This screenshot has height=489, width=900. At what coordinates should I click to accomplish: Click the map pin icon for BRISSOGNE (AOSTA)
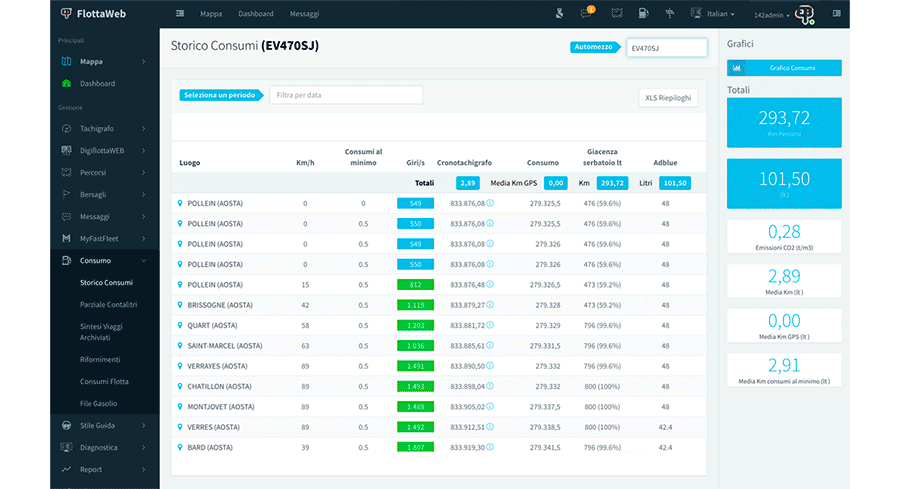point(180,304)
